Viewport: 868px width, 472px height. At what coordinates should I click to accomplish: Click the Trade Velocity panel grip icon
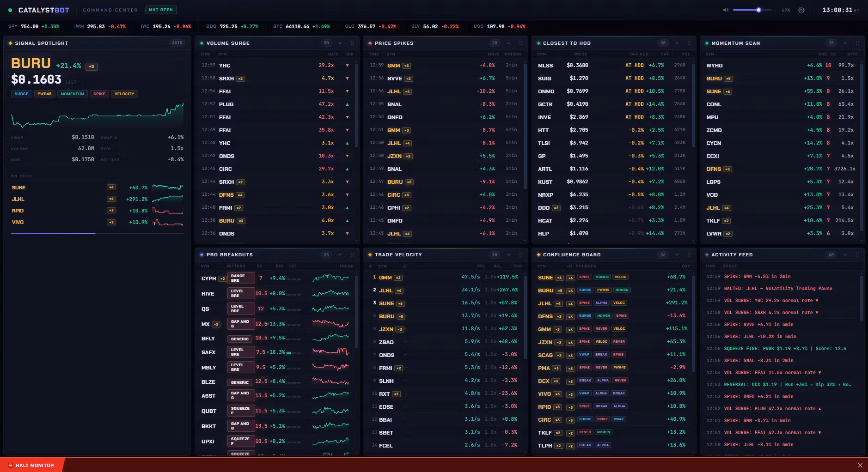point(521,254)
